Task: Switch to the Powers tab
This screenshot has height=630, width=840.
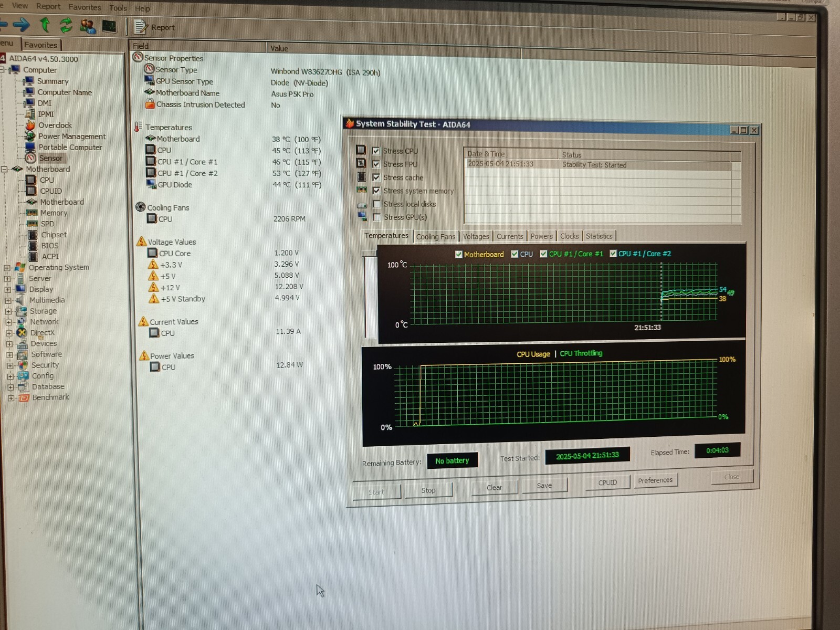Action: pos(541,236)
